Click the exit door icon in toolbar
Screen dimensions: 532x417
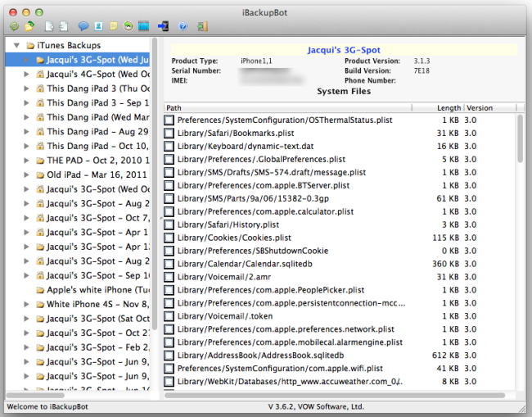click(x=163, y=26)
